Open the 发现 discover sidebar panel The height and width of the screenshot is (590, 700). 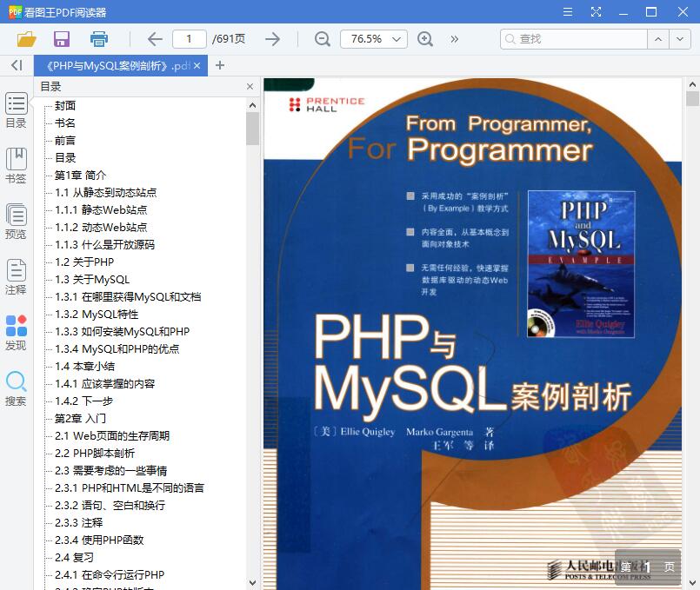click(x=16, y=333)
